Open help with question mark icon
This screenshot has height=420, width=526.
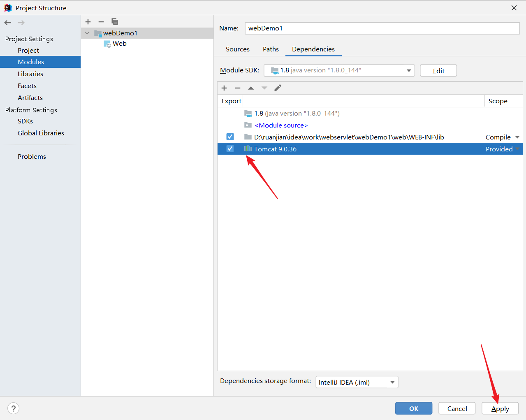14,408
